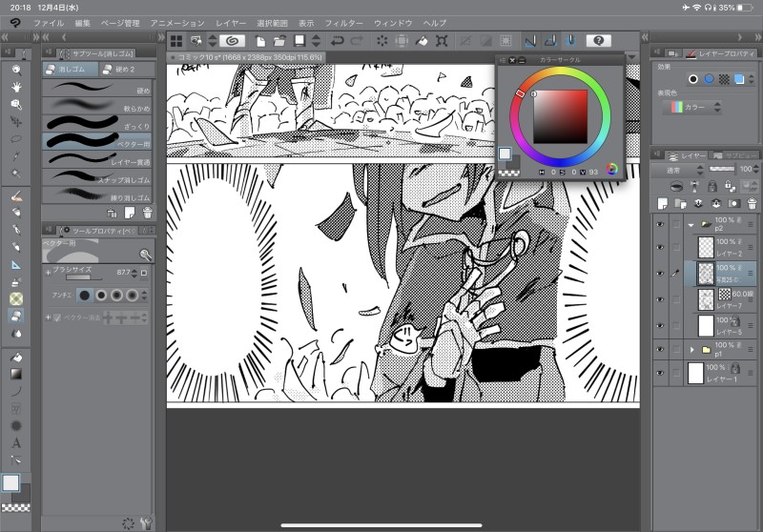Click the Help question mark button
The width and height of the screenshot is (763, 532).
[x=599, y=41]
